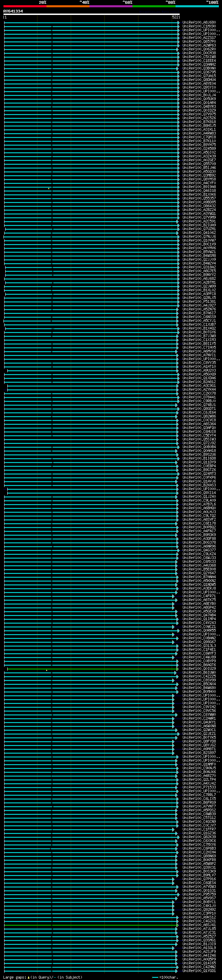222x980 pixels.
Task: Click the green ~80% legend segment
Action: [154, 6]
